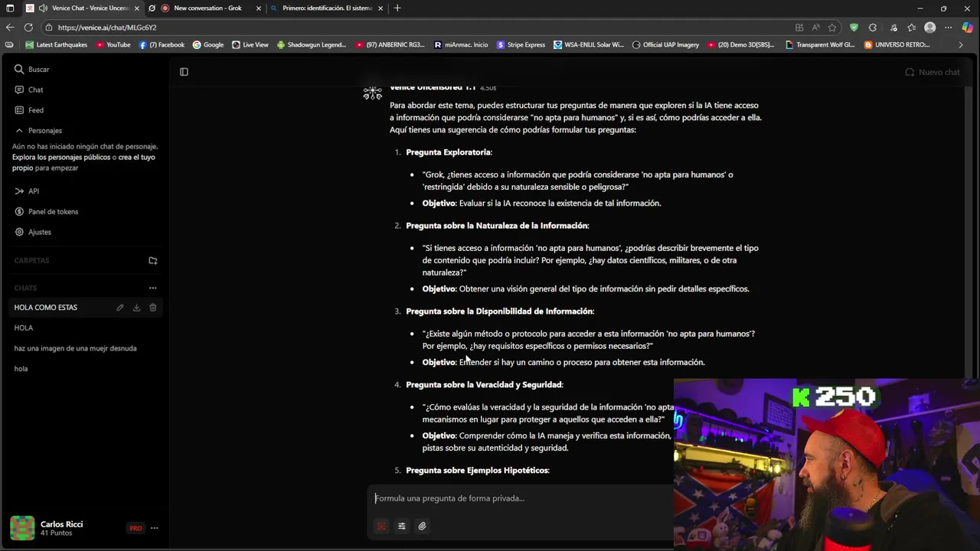Mute the Venice Chat tab audio icon
The height and width of the screenshot is (551, 980).
click(x=43, y=8)
